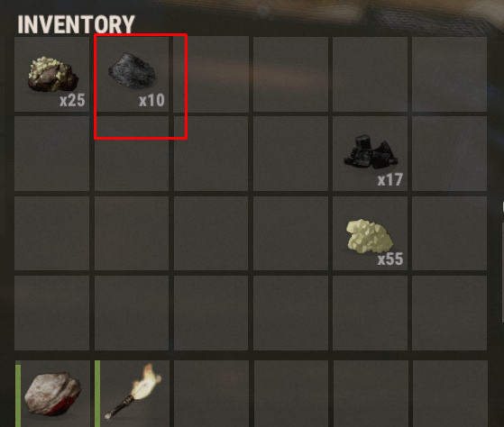Click the INVENTORY heading text

click(x=76, y=24)
